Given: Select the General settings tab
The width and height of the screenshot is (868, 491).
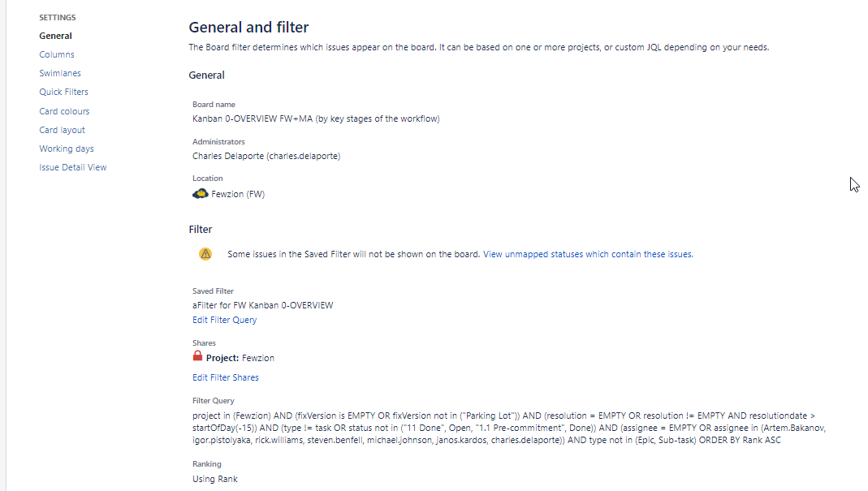Looking at the screenshot, I should [55, 35].
